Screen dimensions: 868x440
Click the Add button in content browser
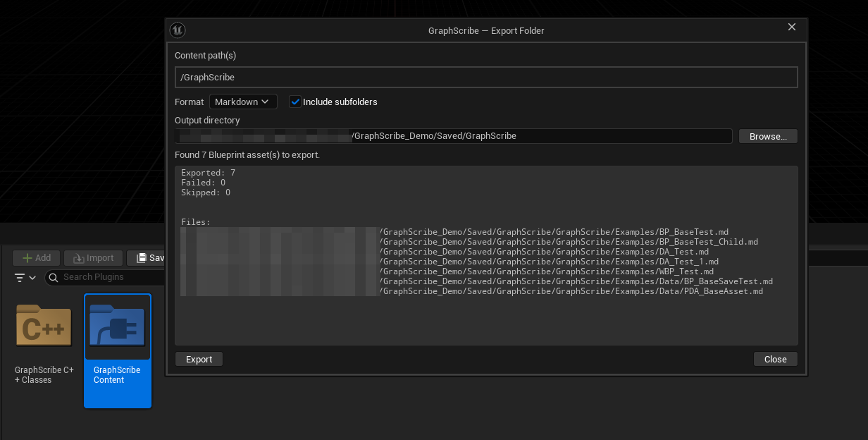(36, 258)
